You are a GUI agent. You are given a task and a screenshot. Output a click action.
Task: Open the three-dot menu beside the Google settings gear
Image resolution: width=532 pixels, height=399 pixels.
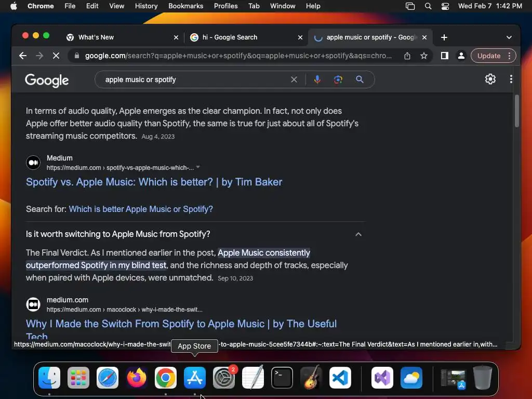[511, 79]
